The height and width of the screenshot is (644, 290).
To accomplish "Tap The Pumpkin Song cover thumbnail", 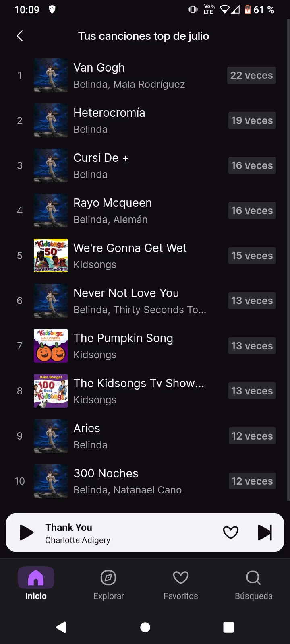I will (51, 346).
